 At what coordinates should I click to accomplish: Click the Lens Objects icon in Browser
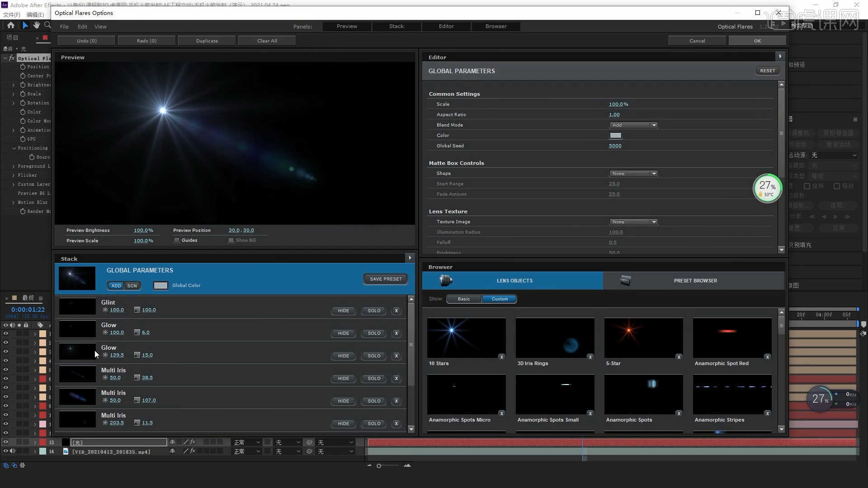[x=446, y=281]
